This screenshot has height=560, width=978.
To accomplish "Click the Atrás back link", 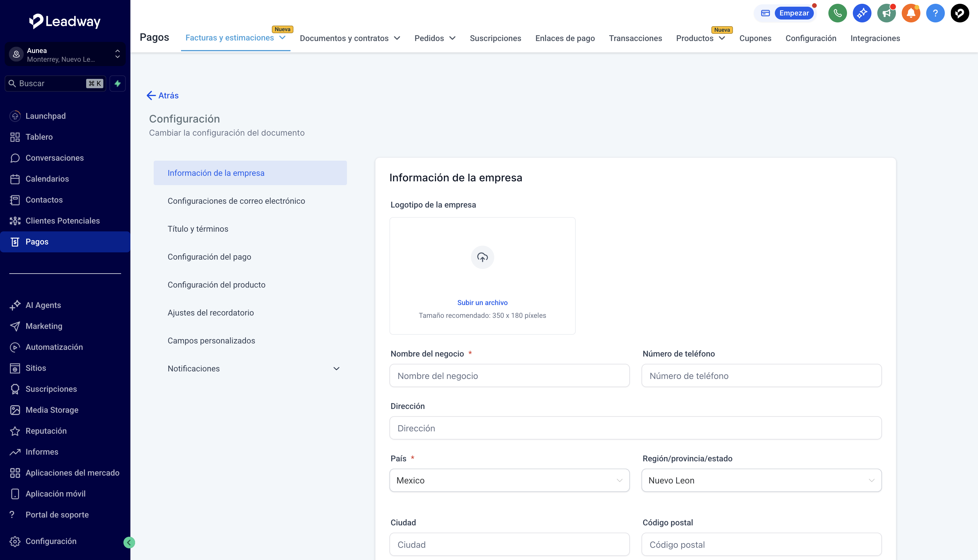I will point(163,95).
